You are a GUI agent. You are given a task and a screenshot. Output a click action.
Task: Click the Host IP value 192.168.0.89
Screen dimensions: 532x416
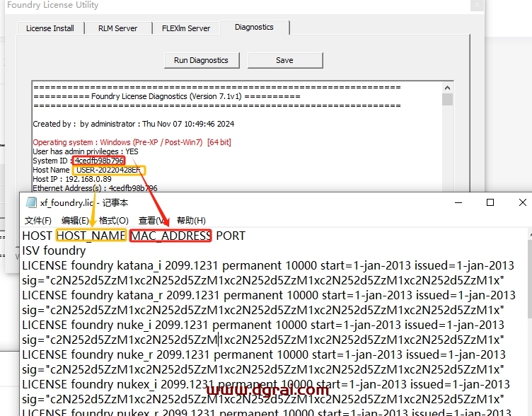88,179
